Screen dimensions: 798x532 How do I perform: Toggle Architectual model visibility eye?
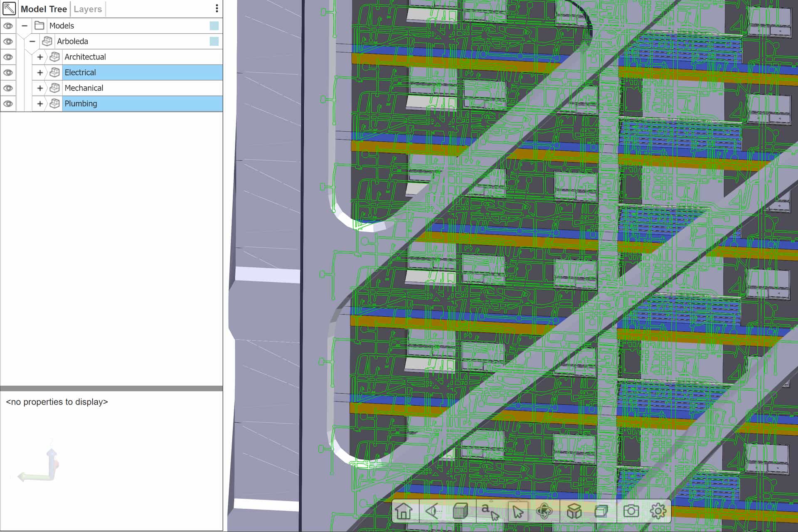8,57
